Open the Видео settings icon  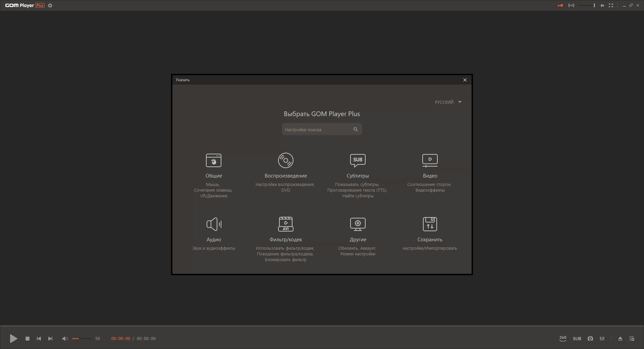coord(430,160)
